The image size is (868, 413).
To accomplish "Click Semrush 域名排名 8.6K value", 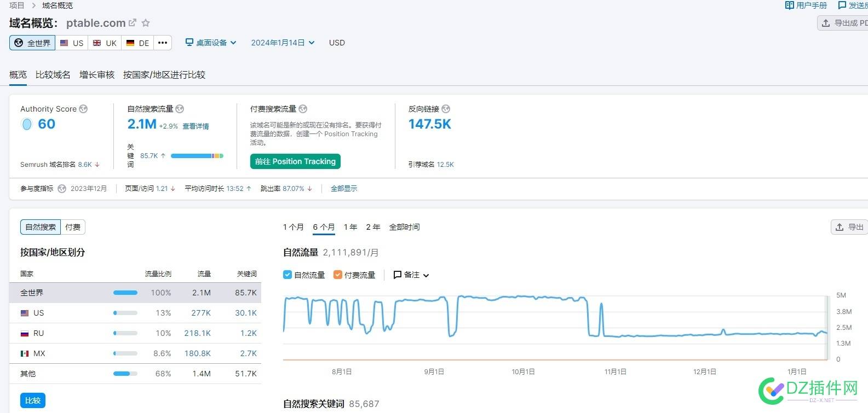I will (85, 165).
